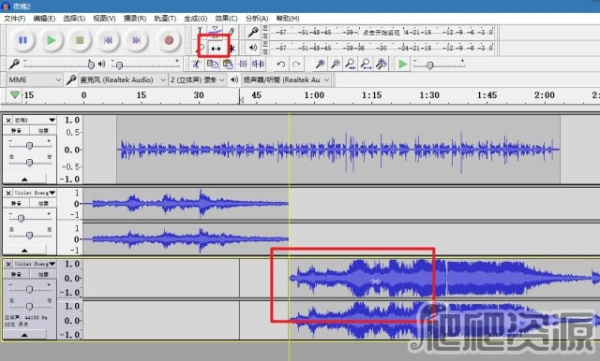
Task: Open the 2 (立体声) channels dropdown
Action: coord(197,80)
